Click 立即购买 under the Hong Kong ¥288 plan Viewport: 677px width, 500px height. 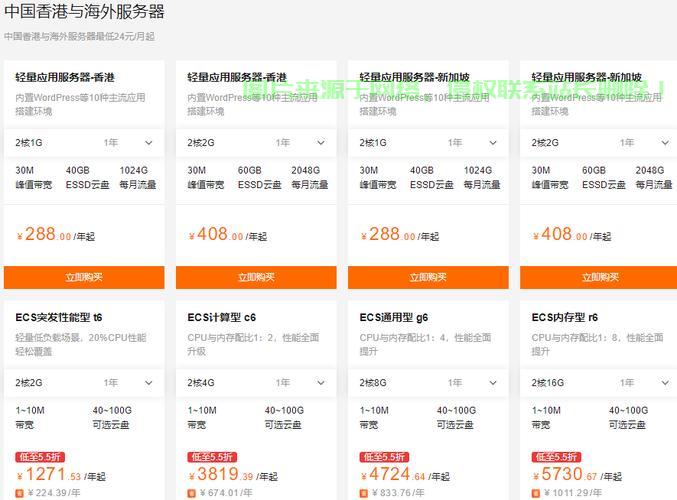tap(84, 277)
